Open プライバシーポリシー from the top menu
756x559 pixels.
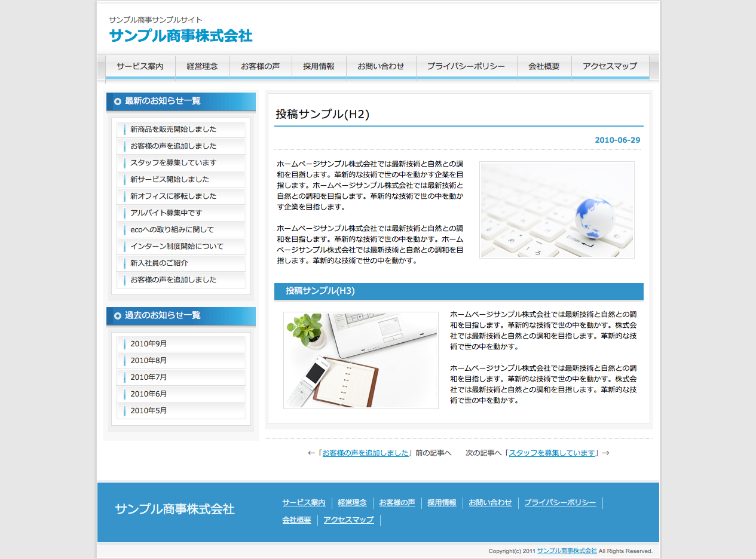click(x=466, y=66)
